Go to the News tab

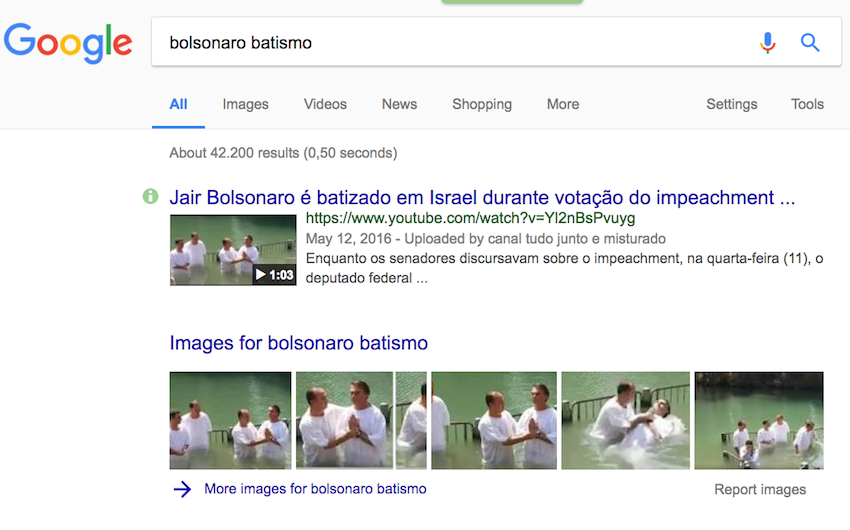[399, 104]
